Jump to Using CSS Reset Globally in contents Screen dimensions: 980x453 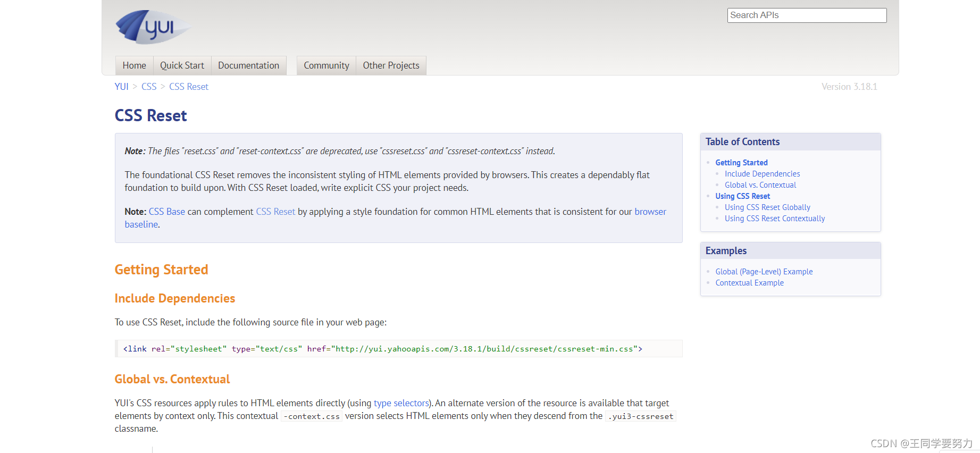click(x=767, y=207)
